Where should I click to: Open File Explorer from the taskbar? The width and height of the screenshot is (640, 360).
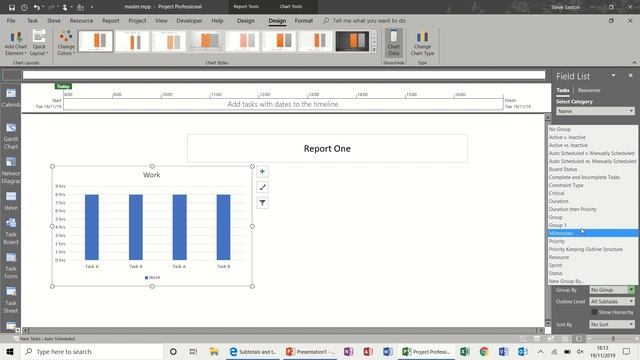click(x=214, y=351)
